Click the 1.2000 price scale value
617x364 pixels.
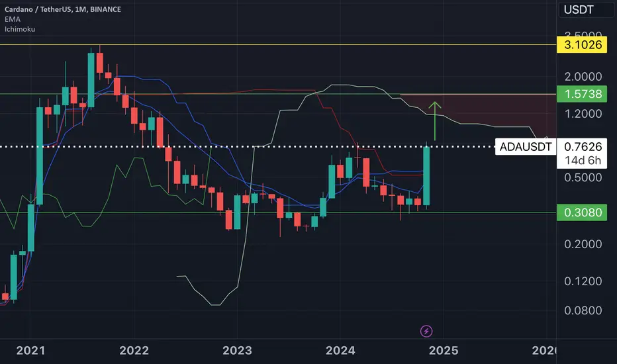[x=583, y=114]
